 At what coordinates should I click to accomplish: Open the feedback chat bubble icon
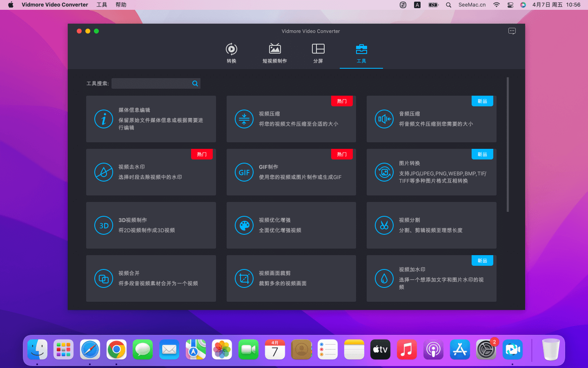512,31
